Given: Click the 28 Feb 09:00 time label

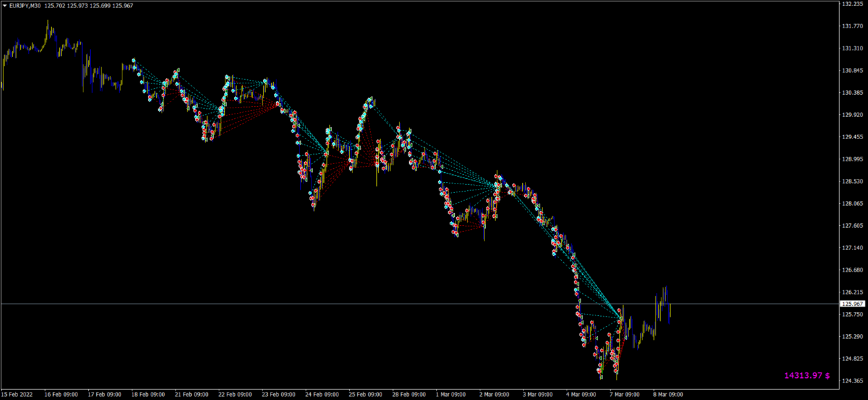Looking at the screenshot, I should tap(410, 395).
